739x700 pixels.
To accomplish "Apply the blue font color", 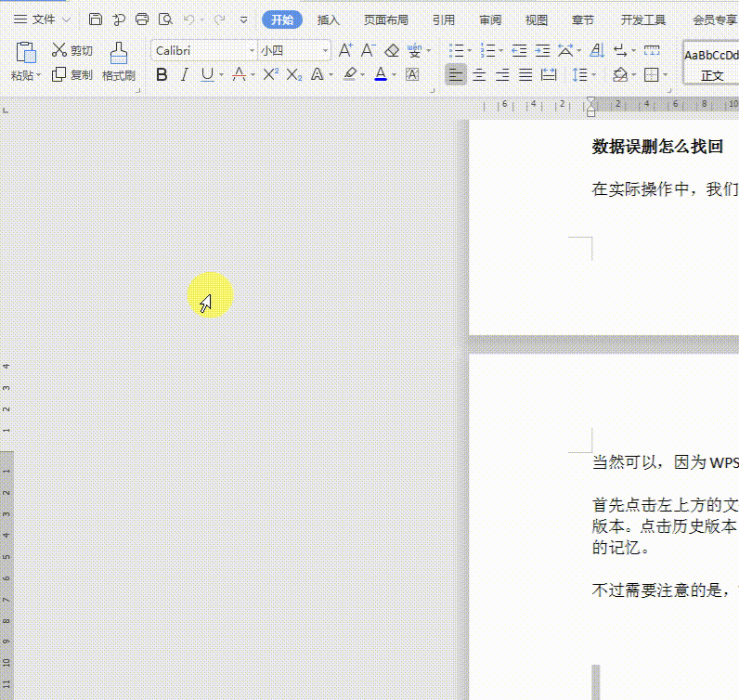I will coord(381,74).
